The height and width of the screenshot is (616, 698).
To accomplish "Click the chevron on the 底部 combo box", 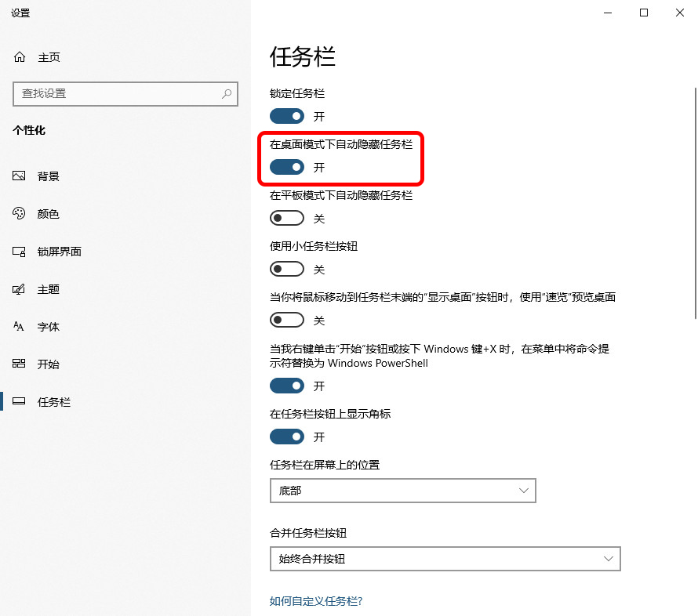I will 524,490.
